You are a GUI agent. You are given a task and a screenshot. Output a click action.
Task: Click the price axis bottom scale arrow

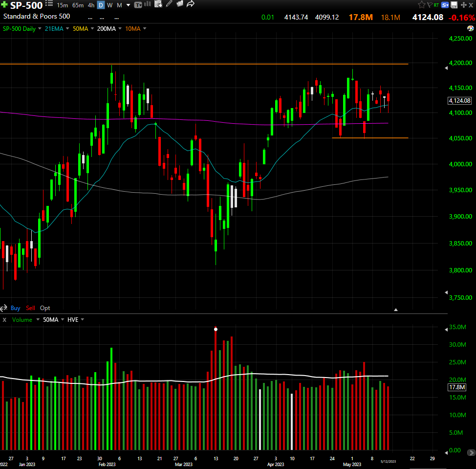446,292
